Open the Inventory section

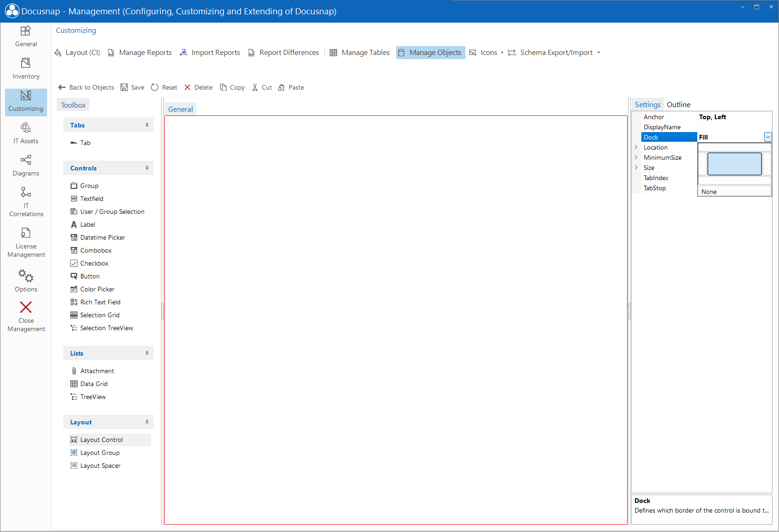pos(26,69)
